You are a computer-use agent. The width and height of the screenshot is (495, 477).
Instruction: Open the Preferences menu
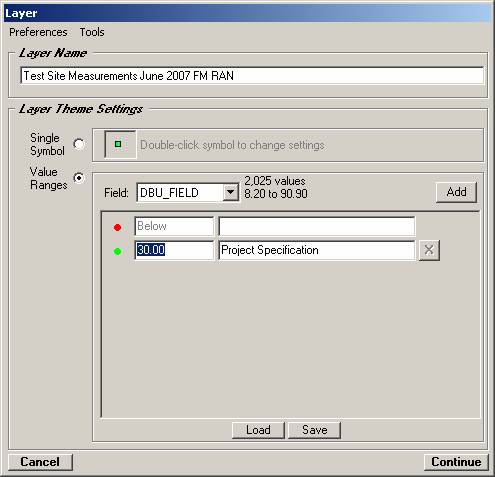[38, 32]
